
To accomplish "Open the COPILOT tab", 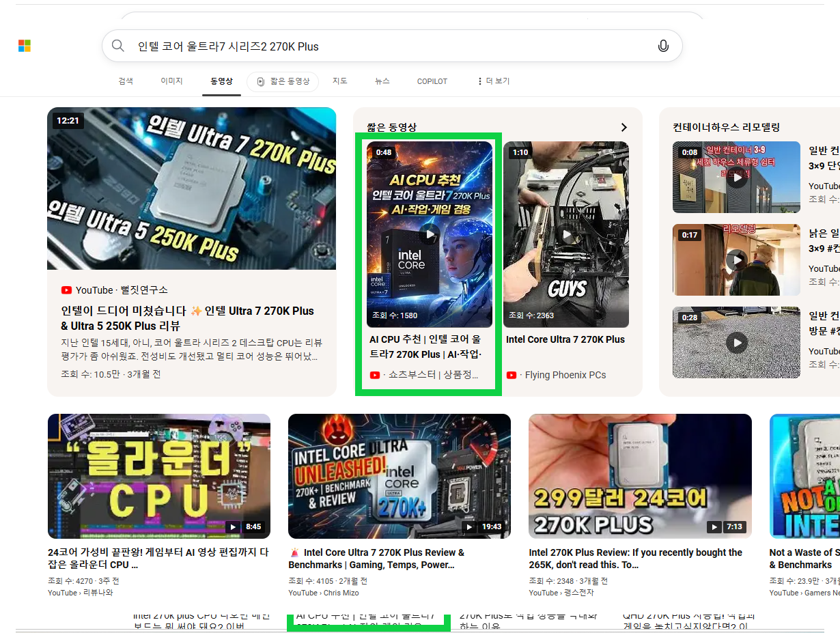I will pyautogui.click(x=432, y=81).
